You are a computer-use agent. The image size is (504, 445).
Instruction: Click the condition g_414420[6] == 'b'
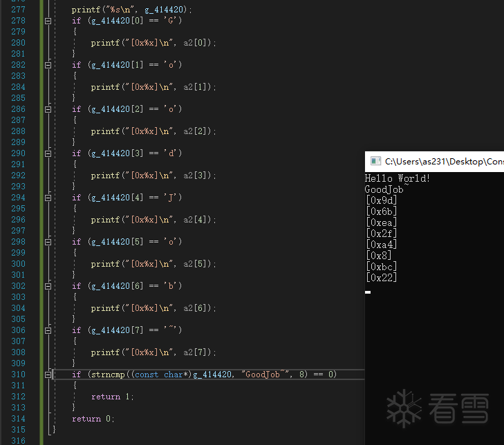click(135, 286)
